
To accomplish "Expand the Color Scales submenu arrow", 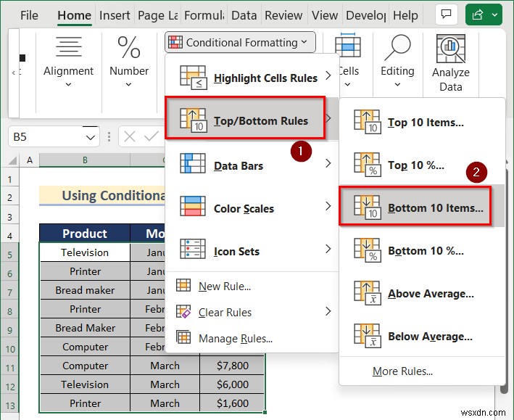I will coord(328,206).
